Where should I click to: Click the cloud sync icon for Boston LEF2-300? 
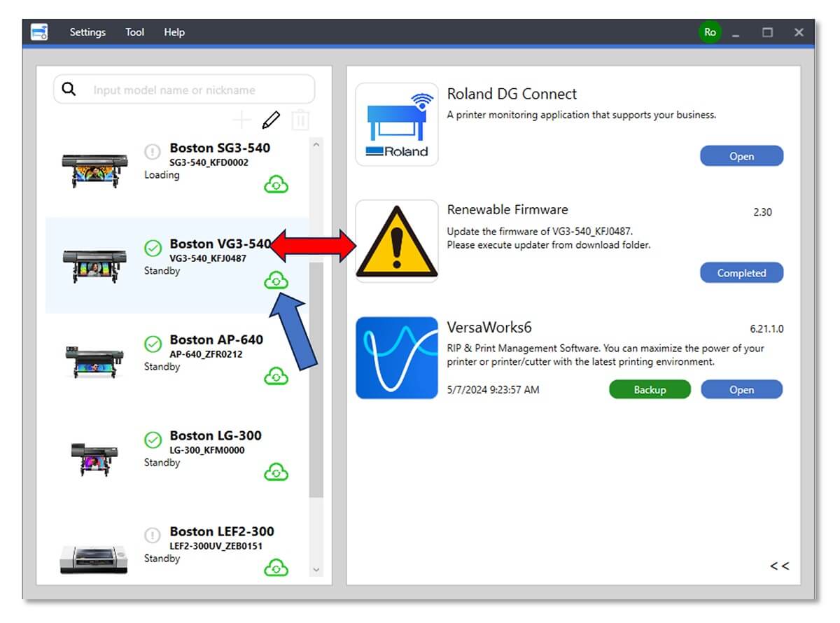tap(276, 568)
